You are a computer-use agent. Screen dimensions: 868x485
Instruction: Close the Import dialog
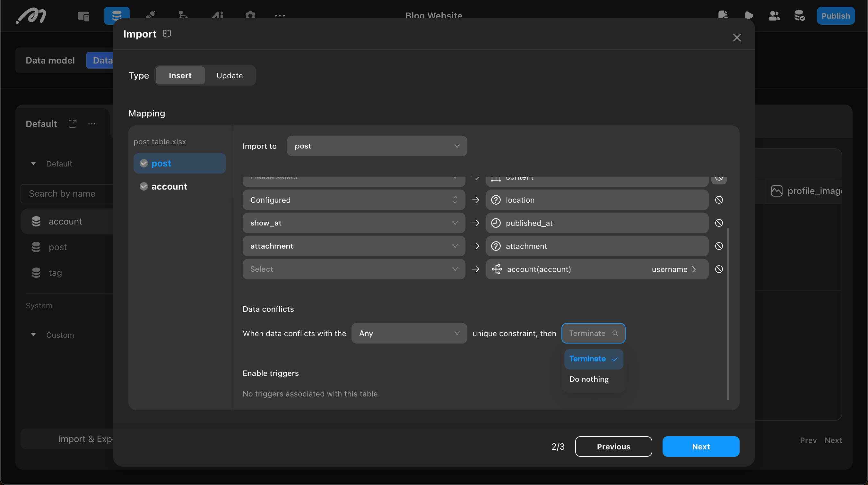pos(737,38)
